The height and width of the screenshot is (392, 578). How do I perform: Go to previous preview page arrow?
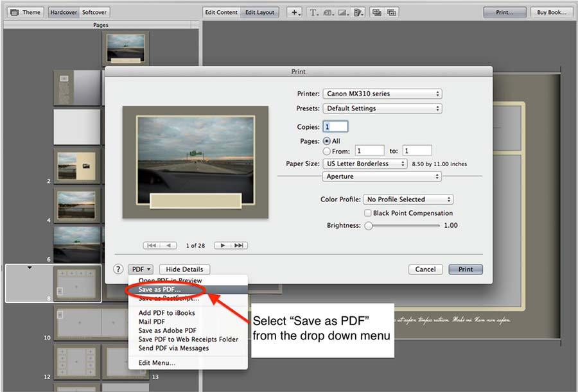click(168, 245)
